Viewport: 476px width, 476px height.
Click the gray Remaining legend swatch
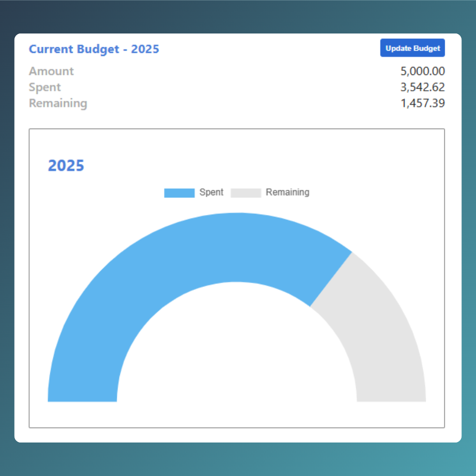[x=245, y=193]
